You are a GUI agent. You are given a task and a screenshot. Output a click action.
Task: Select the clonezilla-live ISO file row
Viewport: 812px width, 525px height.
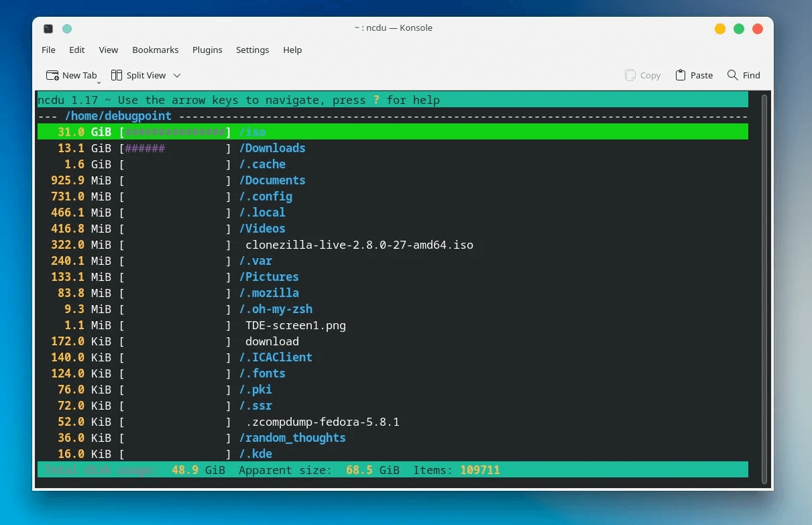point(359,245)
